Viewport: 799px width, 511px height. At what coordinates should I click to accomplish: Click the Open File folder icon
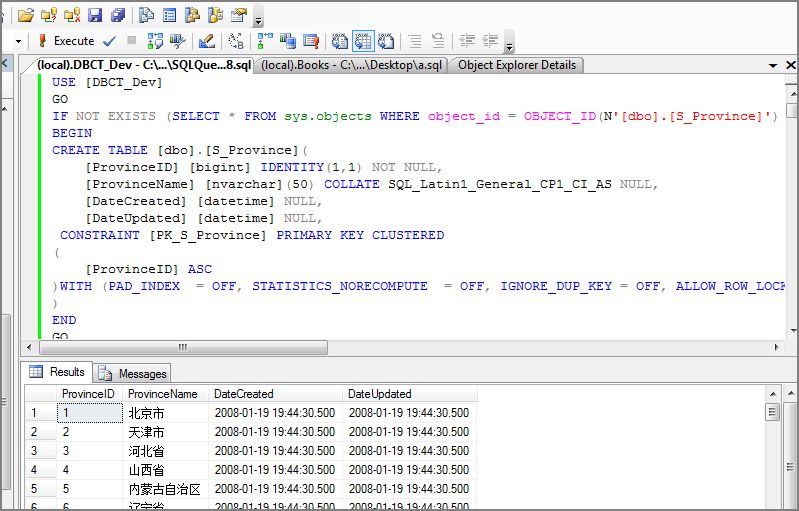26,15
